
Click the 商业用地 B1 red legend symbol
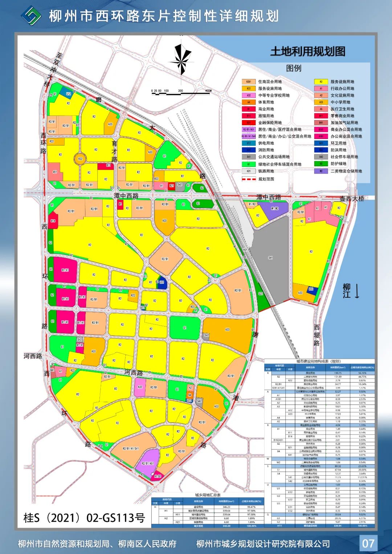coord(249,109)
